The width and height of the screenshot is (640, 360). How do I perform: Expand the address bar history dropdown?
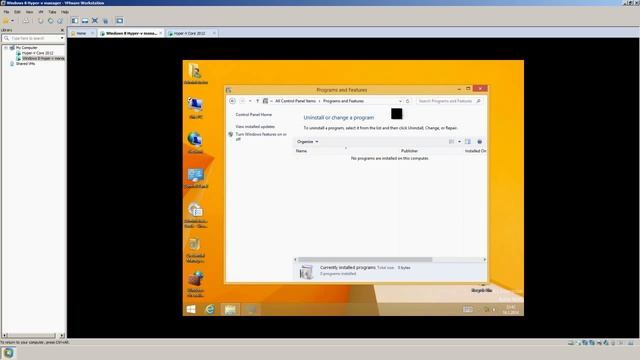pos(400,101)
